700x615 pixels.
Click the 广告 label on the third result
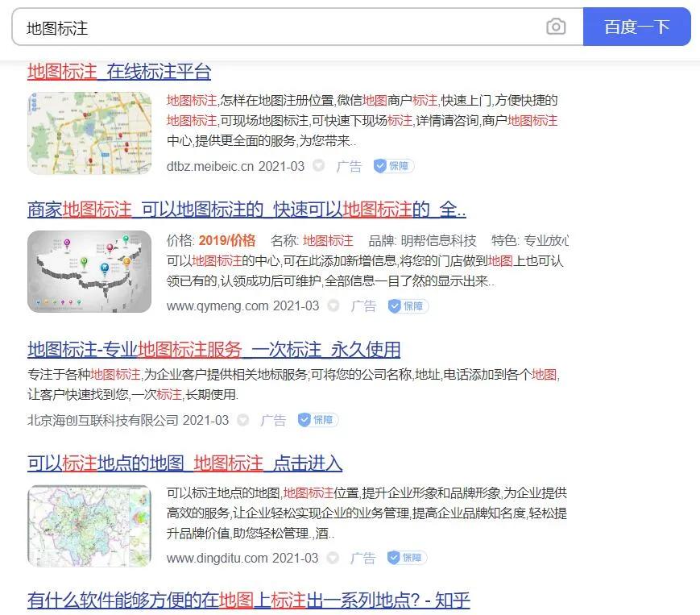coord(273,420)
